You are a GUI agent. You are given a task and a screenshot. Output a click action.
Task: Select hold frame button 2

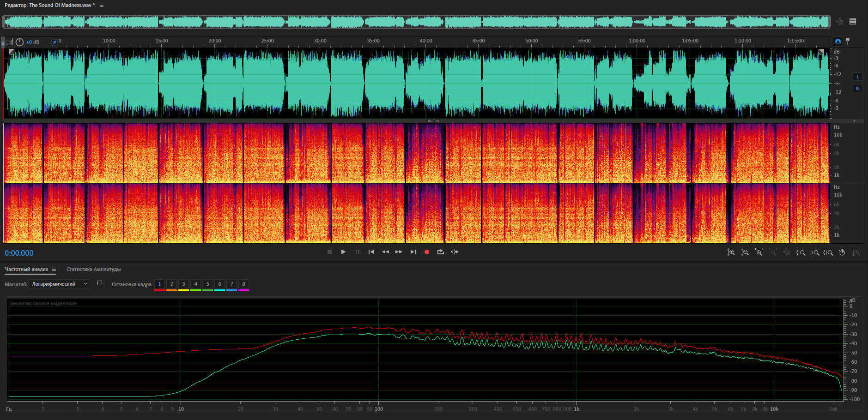click(171, 284)
